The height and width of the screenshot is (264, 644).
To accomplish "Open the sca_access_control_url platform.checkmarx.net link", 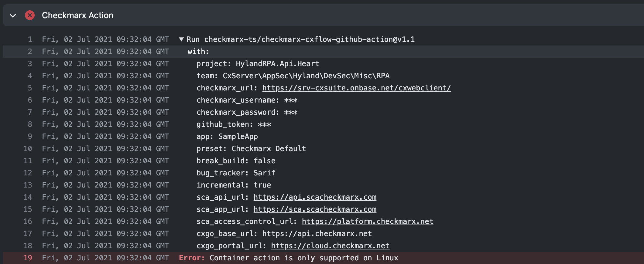I will [x=367, y=221].
